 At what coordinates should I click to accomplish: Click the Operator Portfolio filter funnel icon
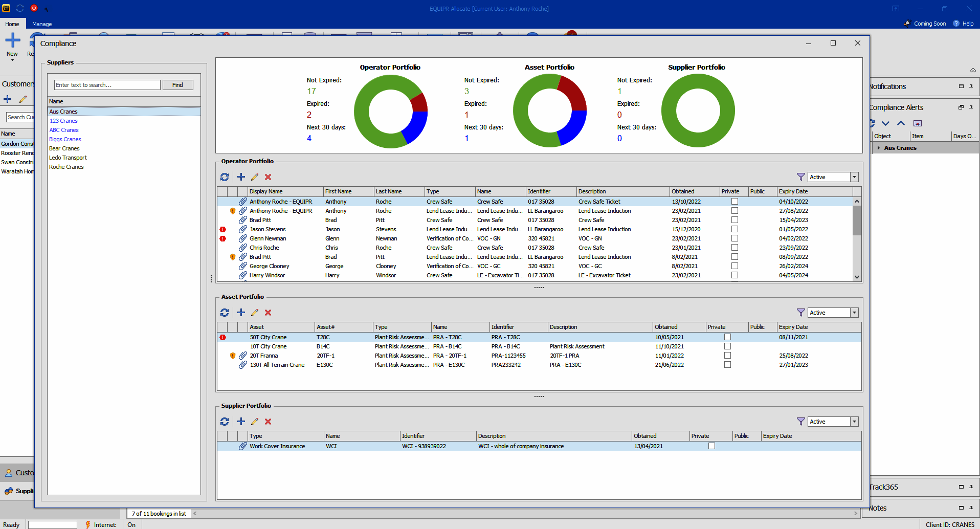tap(800, 177)
